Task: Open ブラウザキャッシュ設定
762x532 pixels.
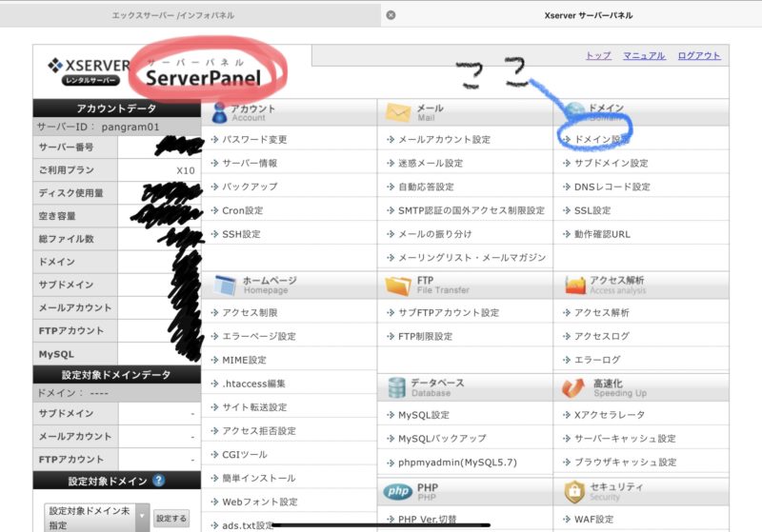Action: [x=625, y=463]
